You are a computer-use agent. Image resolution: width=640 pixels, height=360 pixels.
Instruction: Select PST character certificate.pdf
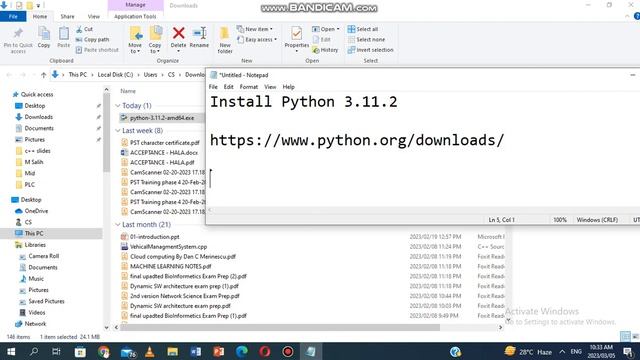164,143
